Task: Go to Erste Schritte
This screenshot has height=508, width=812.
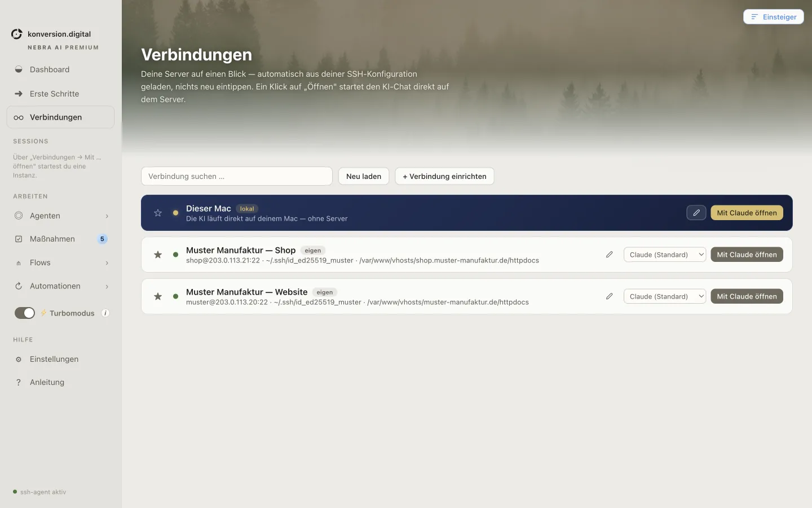Action: (x=60, y=94)
